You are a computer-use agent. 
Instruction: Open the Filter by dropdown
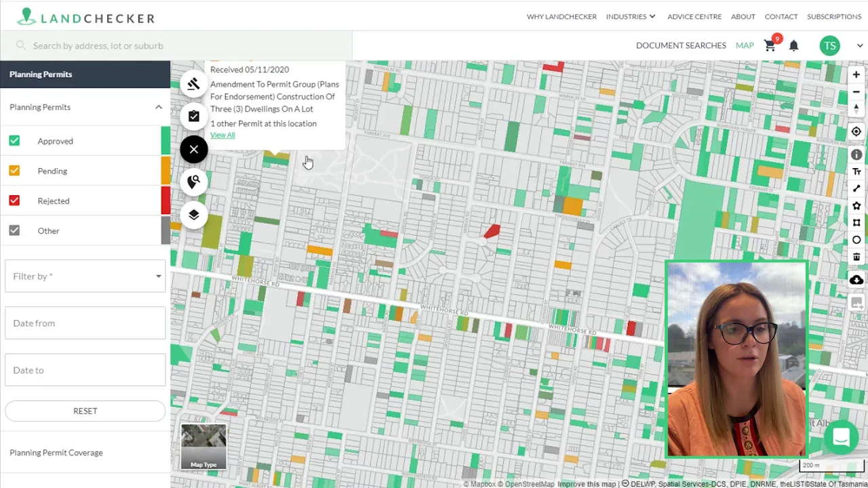pos(85,276)
